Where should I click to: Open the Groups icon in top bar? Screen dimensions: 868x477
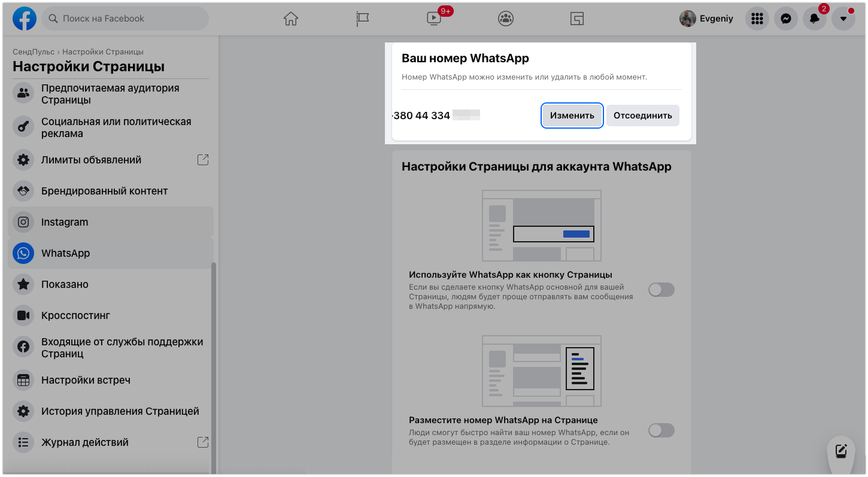tap(506, 19)
